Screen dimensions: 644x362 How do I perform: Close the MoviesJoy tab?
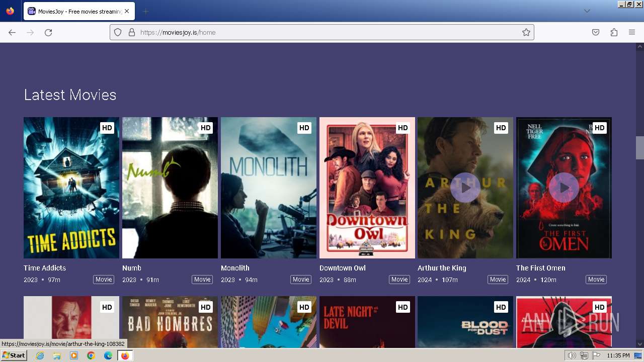point(127,11)
